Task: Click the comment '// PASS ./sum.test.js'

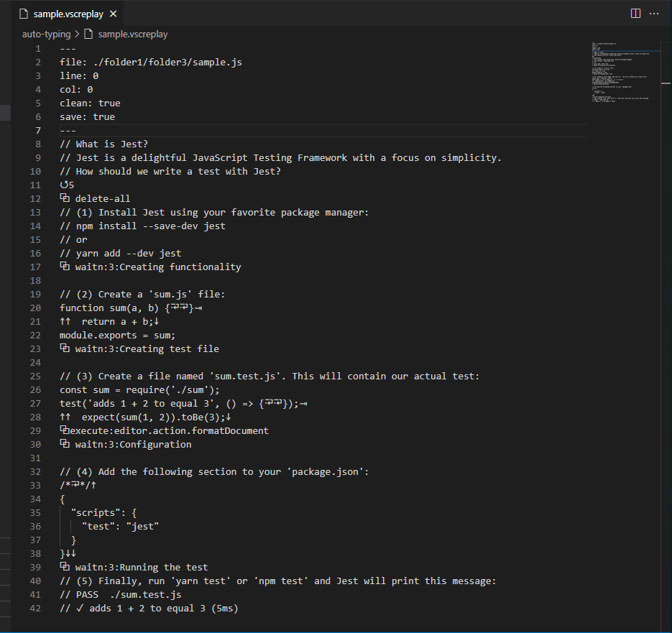Action: pyautogui.click(x=121, y=595)
